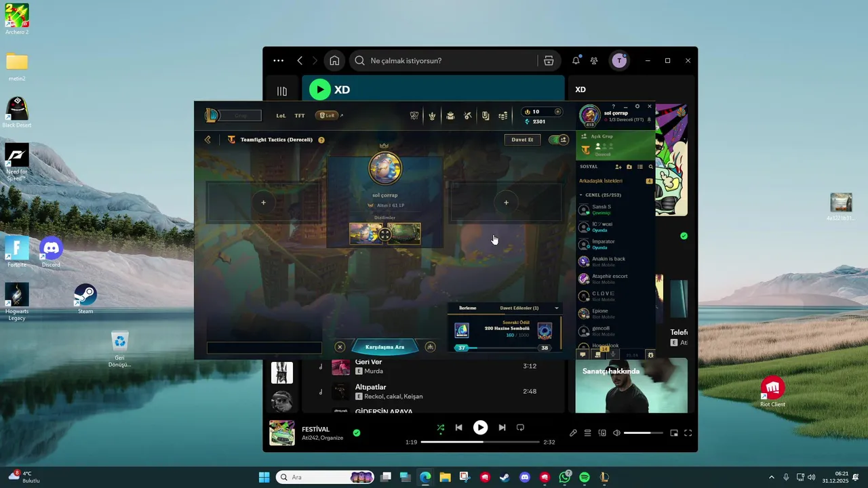Open League client settings gear
This screenshot has height=488, width=868.
[x=637, y=106]
